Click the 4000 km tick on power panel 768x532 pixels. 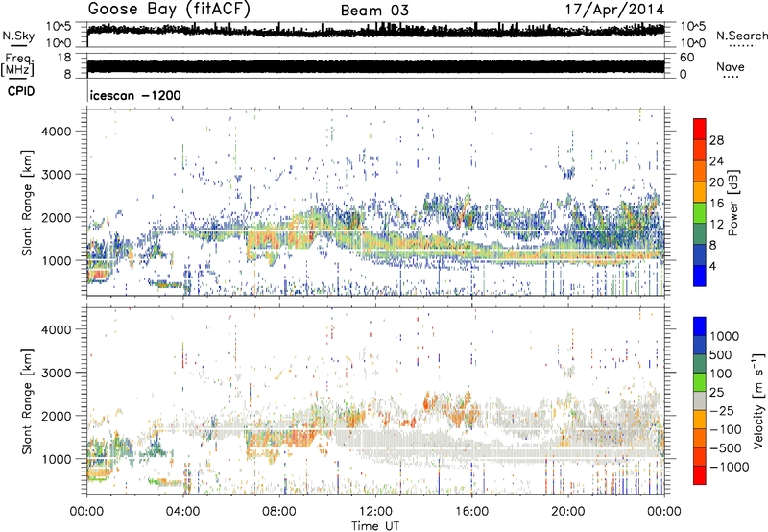pos(57,132)
